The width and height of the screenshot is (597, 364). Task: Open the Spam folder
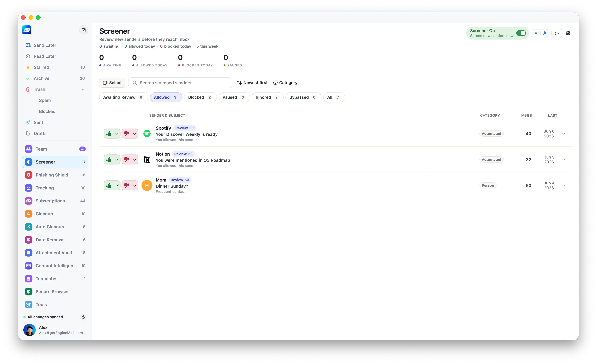(x=45, y=100)
